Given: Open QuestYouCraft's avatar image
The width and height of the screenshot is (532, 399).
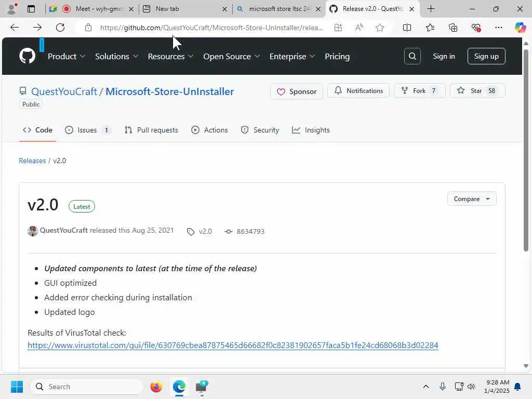Looking at the screenshot, I should tap(33, 231).
